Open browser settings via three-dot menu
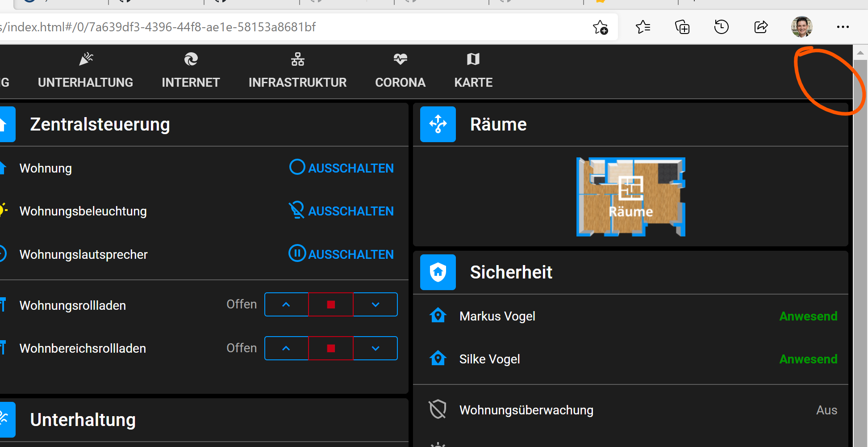 [843, 27]
